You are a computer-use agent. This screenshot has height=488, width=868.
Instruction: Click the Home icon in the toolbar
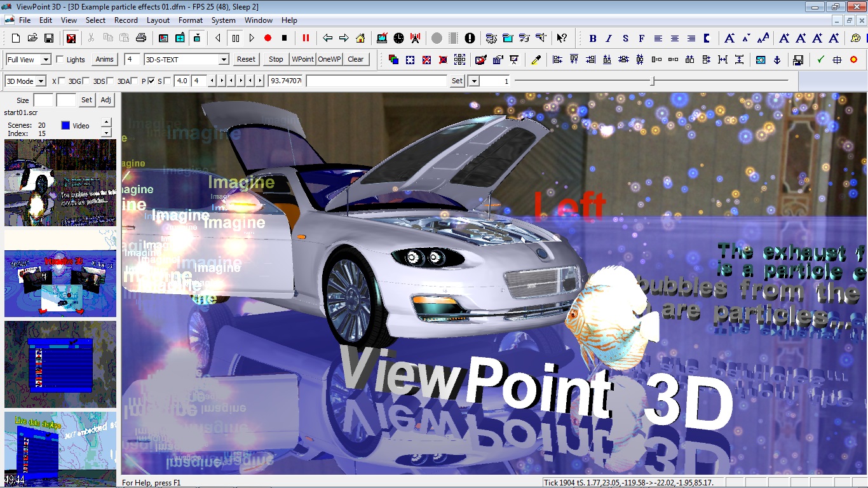[360, 38]
